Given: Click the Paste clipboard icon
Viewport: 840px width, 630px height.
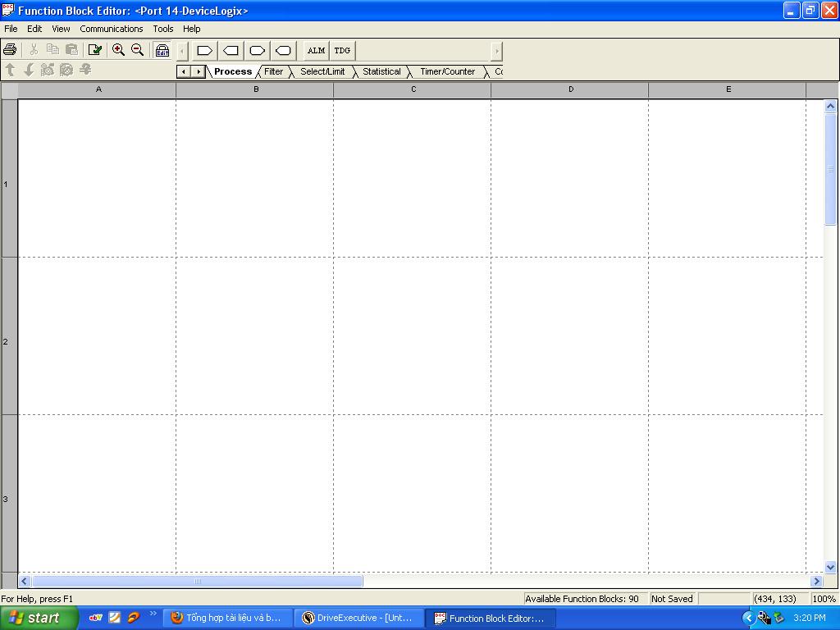Looking at the screenshot, I should pyautogui.click(x=72, y=50).
